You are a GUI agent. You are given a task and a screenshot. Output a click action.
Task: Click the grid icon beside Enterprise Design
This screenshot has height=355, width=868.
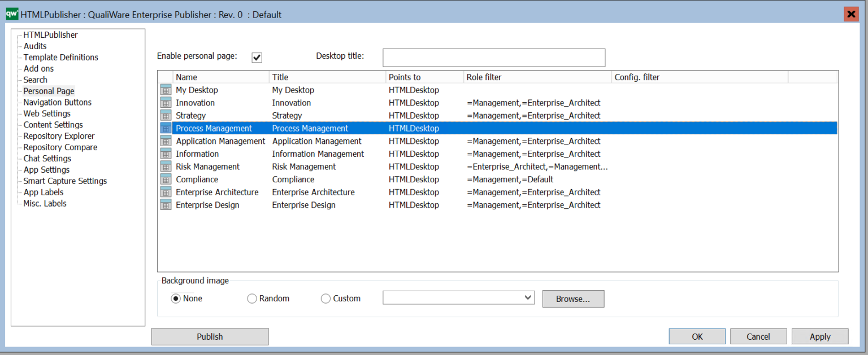(x=166, y=204)
